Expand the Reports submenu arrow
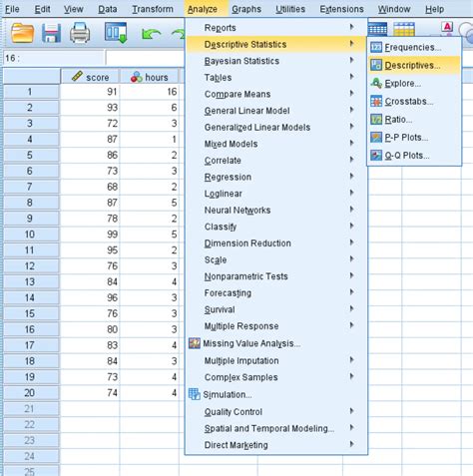The image size is (473, 476). pos(351,27)
